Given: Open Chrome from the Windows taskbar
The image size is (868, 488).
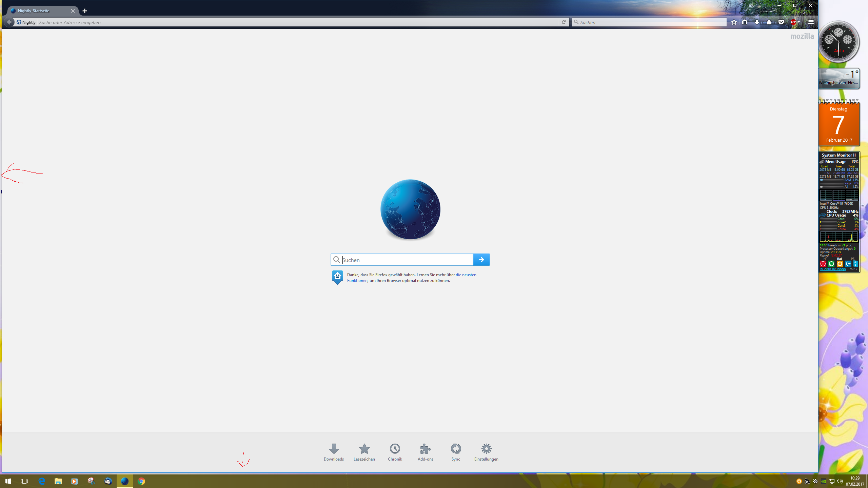Looking at the screenshot, I should tap(141, 481).
